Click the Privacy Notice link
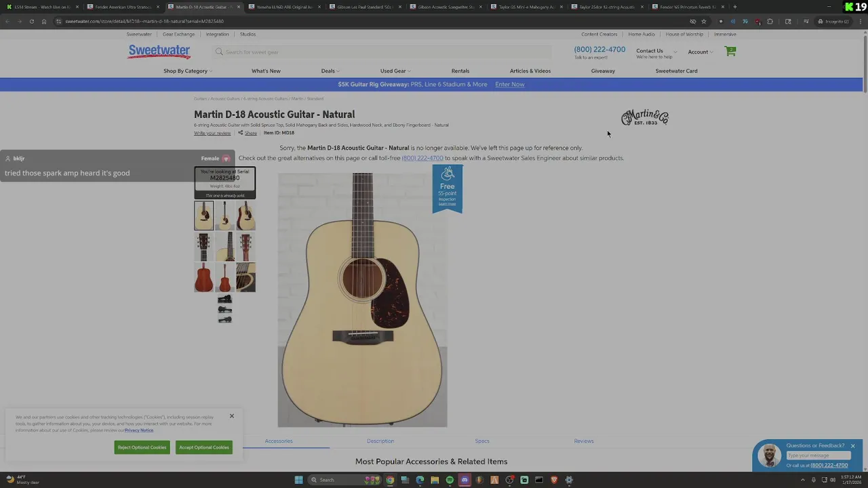868x488 pixels. tap(138, 430)
